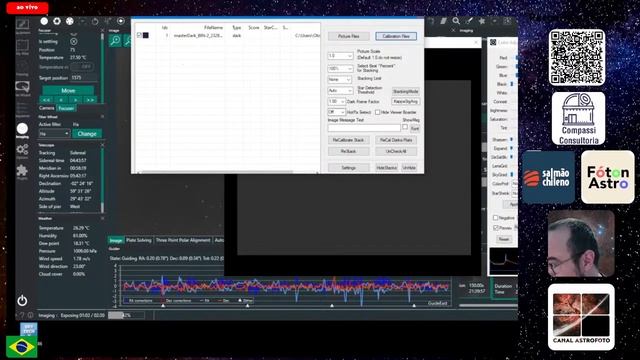Click the Move button in the Focuser panel
The height and width of the screenshot is (360, 640).
(x=68, y=91)
